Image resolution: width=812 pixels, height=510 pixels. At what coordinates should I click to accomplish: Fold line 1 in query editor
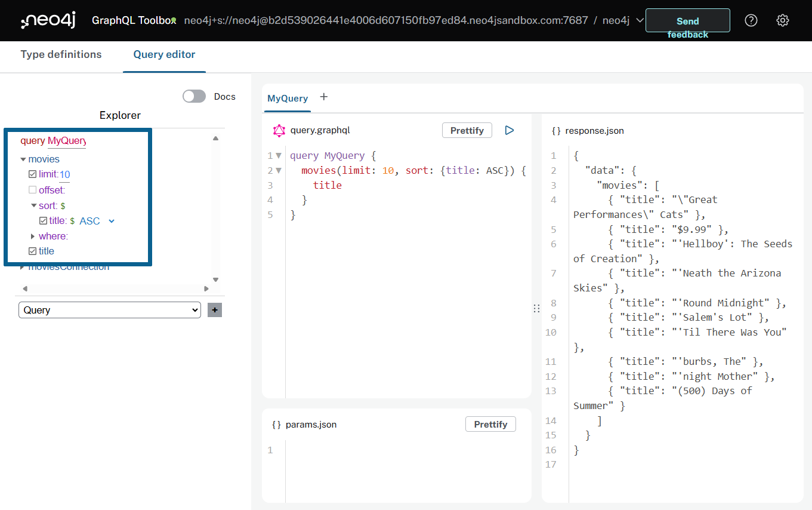[x=279, y=156]
